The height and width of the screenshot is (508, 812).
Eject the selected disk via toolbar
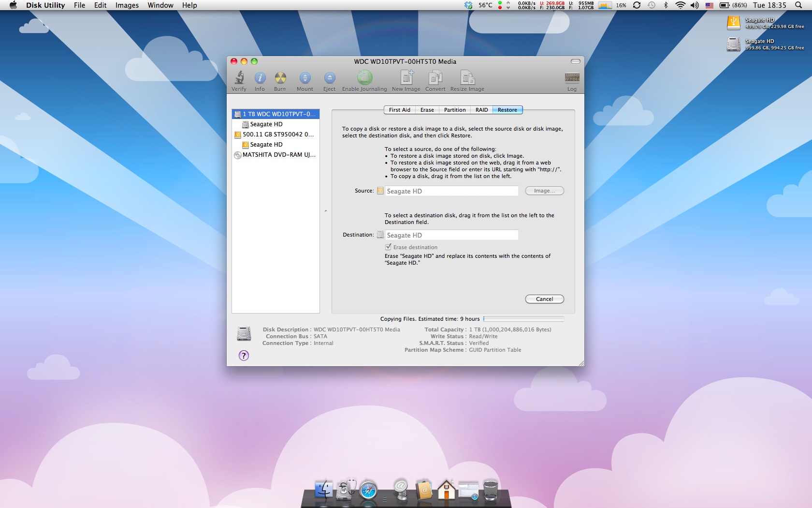329,78
